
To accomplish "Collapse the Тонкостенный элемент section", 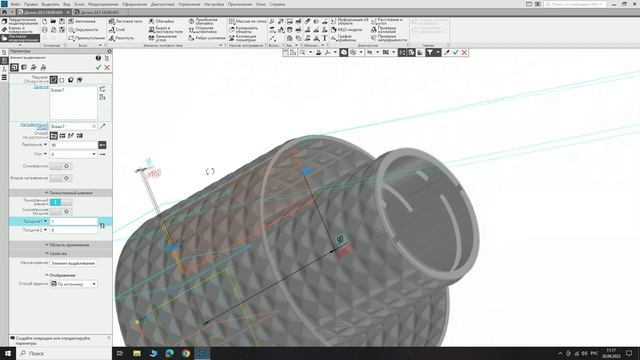I will click(x=60, y=193).
